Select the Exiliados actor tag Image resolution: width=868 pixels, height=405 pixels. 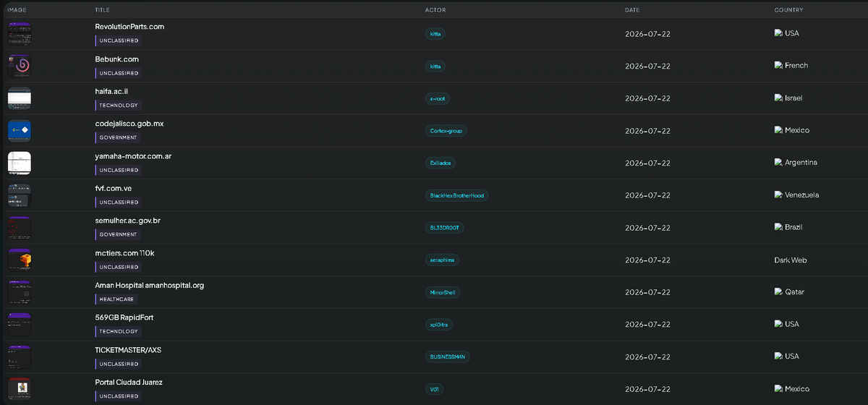click(441, 163)
